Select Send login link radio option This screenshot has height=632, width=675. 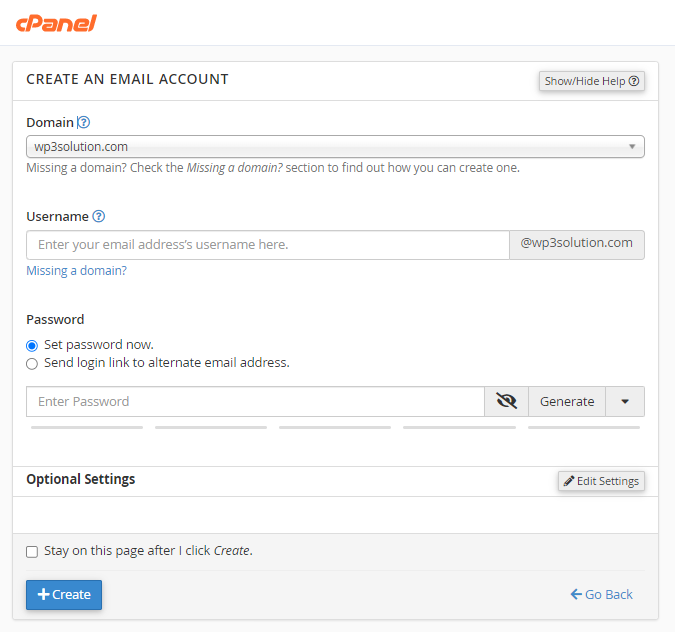pyautogui.click(x=32, y=364)
